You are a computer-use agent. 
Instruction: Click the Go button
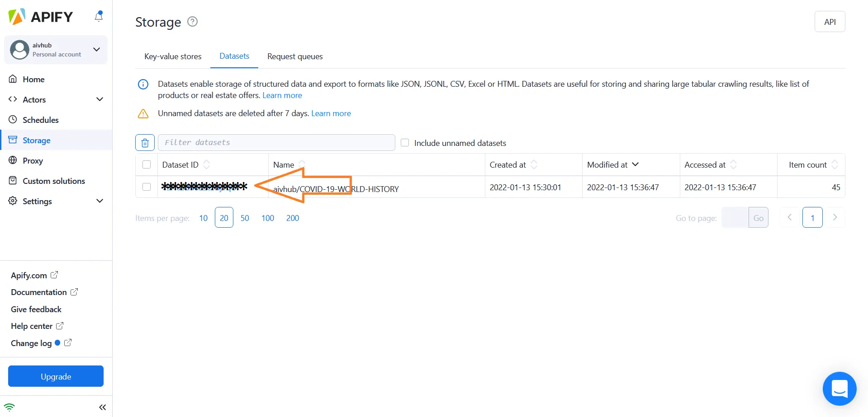(759, 217)
